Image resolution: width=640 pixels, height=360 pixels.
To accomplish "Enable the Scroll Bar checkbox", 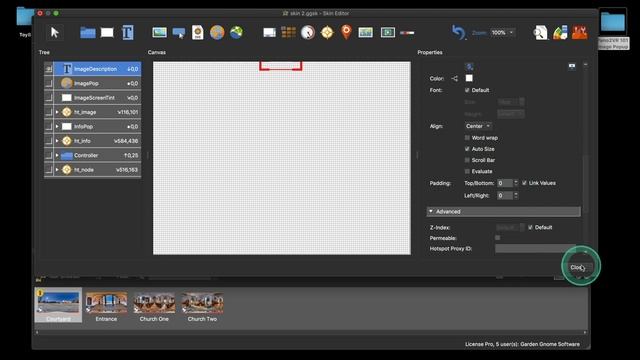I will (467, 160).
